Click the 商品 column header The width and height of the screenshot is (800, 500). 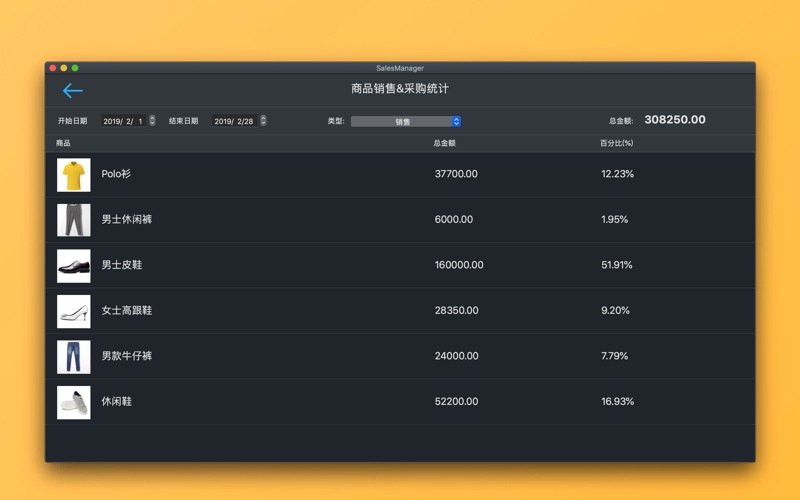[x=63, y=143]
